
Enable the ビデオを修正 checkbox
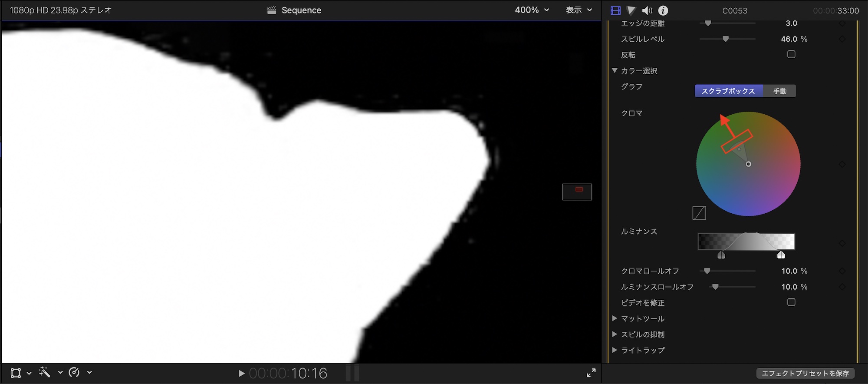pos(791,302)
